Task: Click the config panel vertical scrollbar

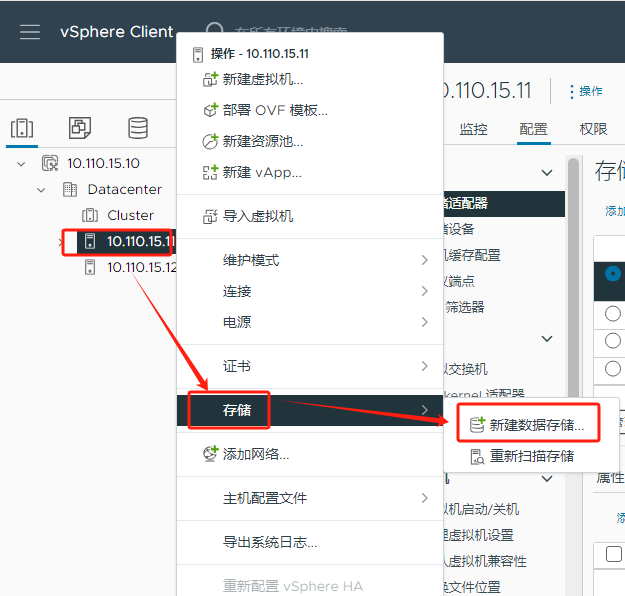Action: tap(574, 279)
